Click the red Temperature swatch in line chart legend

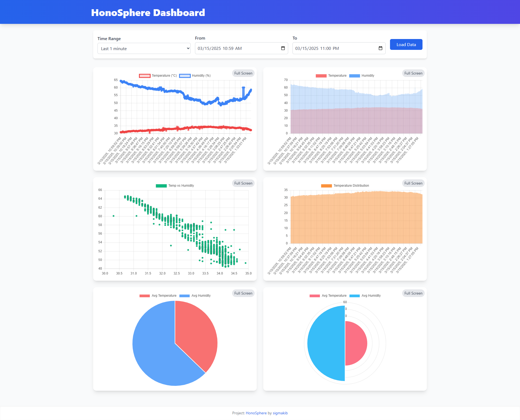coord(145,76)
